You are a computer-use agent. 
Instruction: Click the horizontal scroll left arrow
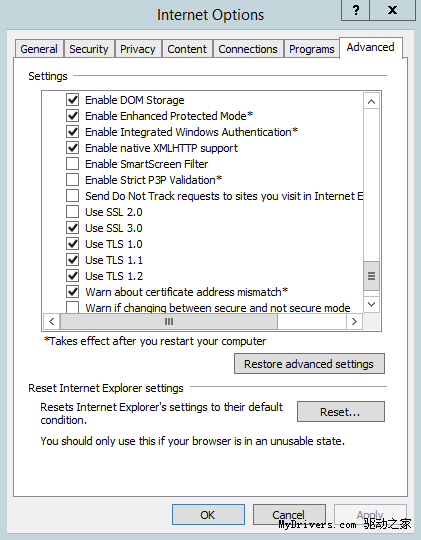point(52,321)
